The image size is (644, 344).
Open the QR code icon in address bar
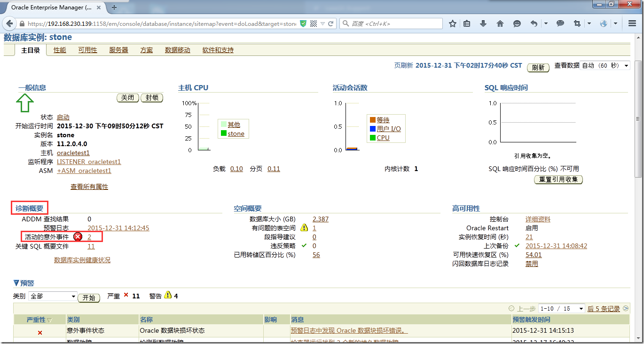tap(314, 23)
